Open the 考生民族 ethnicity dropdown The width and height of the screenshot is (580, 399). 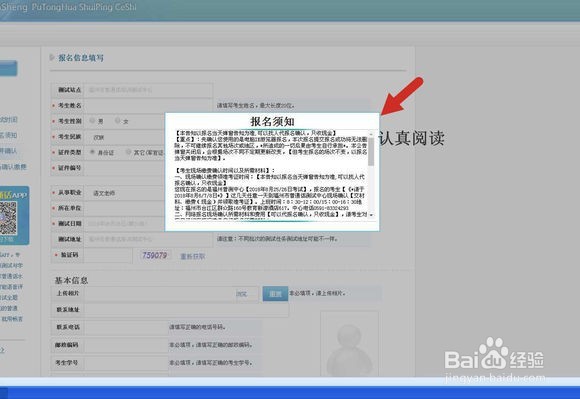pyautogui.click(x=125, y=137)
